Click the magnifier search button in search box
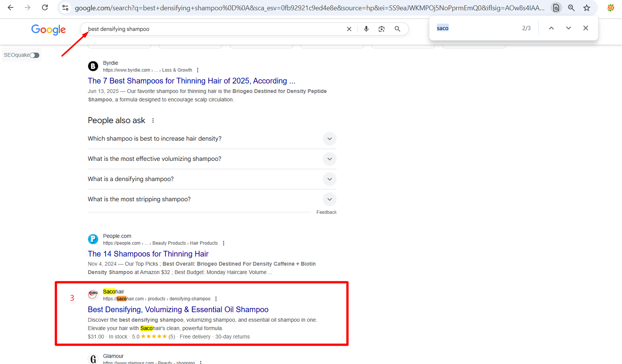The image size is (622, 364). click(397, 29)
